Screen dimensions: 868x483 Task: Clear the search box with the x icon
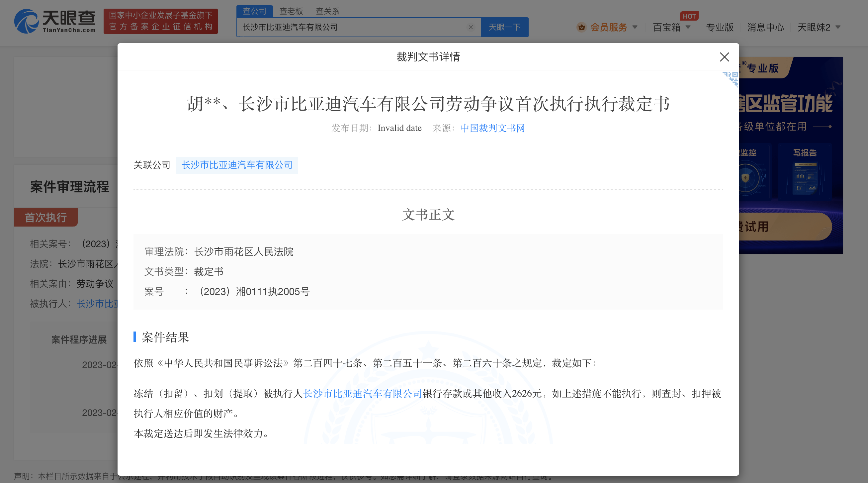[x=471, y=27]
